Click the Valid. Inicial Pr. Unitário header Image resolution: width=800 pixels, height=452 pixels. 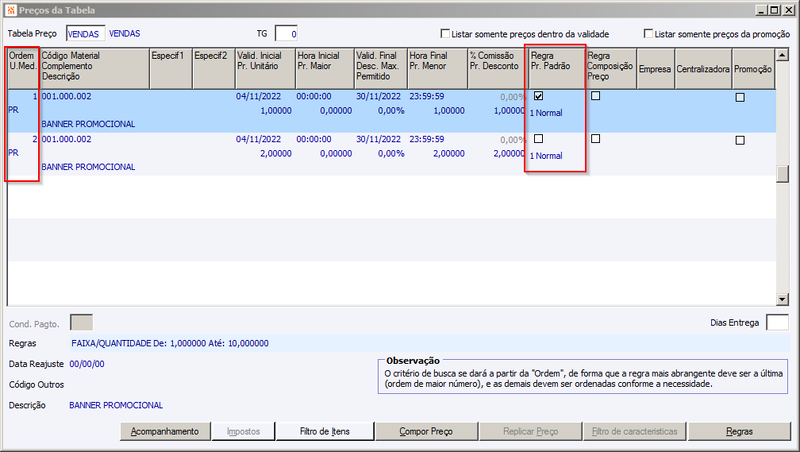pos(265,69)
